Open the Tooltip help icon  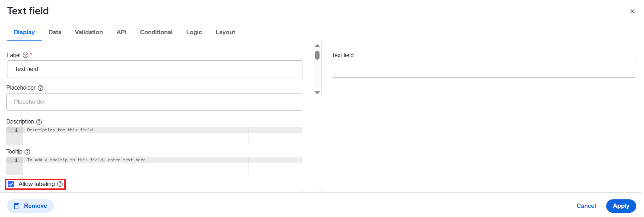tap(27, 152)
